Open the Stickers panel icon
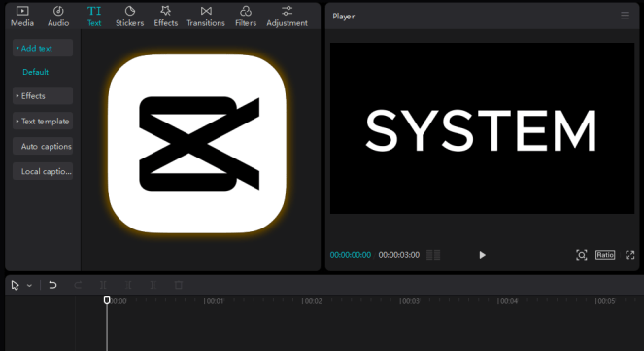Screen dimensions: 644x351 pos(130,11)
